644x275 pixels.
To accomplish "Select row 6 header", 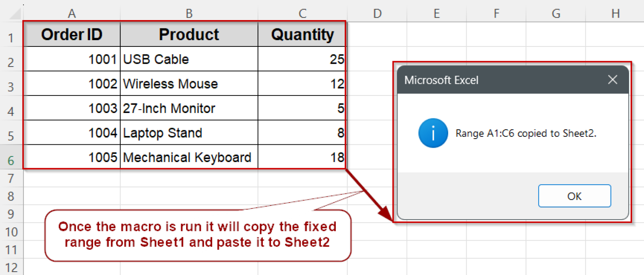I will pos(11,159).
